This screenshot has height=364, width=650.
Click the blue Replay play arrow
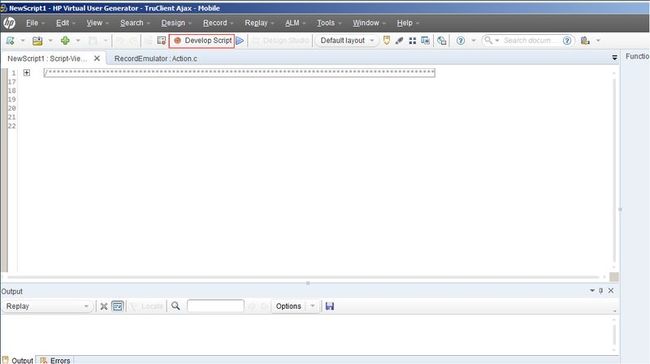[240, 41]
